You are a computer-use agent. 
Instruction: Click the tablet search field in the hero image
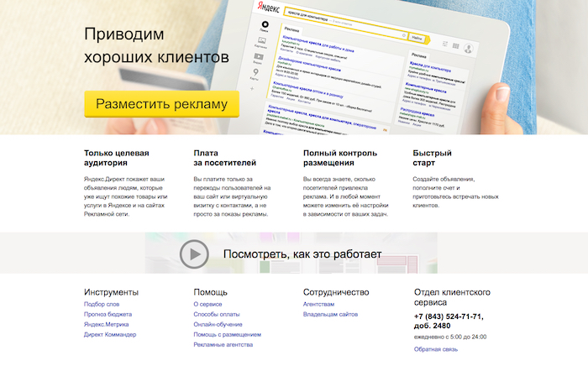[346, 24]
